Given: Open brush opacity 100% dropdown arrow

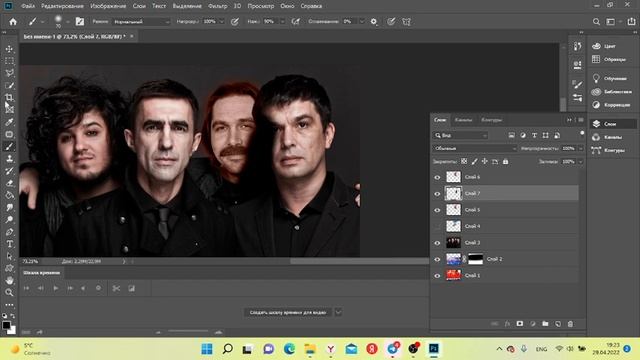Looking at the screenshot, I should pos(222,22).
